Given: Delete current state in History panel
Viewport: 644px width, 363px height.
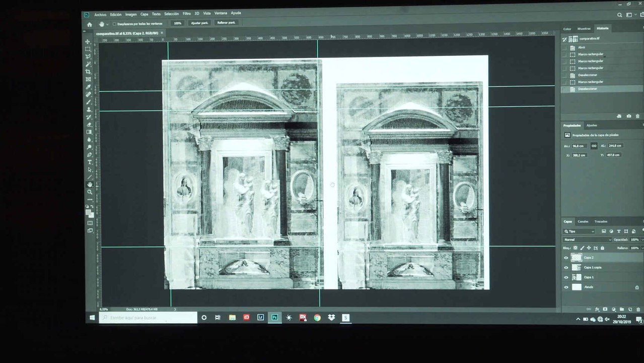Looking at the screenshot, I should coord(637,116).
